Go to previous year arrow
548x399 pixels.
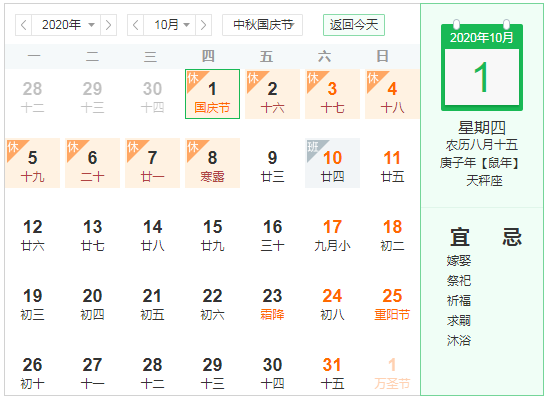pos(23,25)
